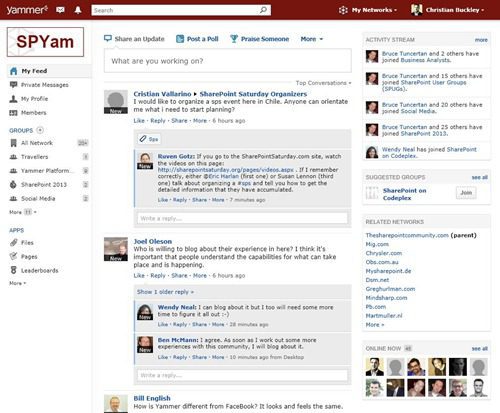Click see all in Suggested Groups
The width and height of the screenshot is (500, 413).
tap(480, 177)
